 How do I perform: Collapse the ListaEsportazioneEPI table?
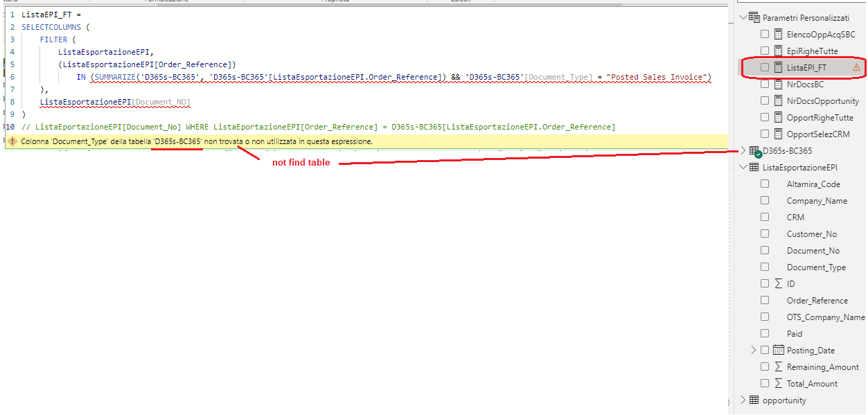point(744,167)
